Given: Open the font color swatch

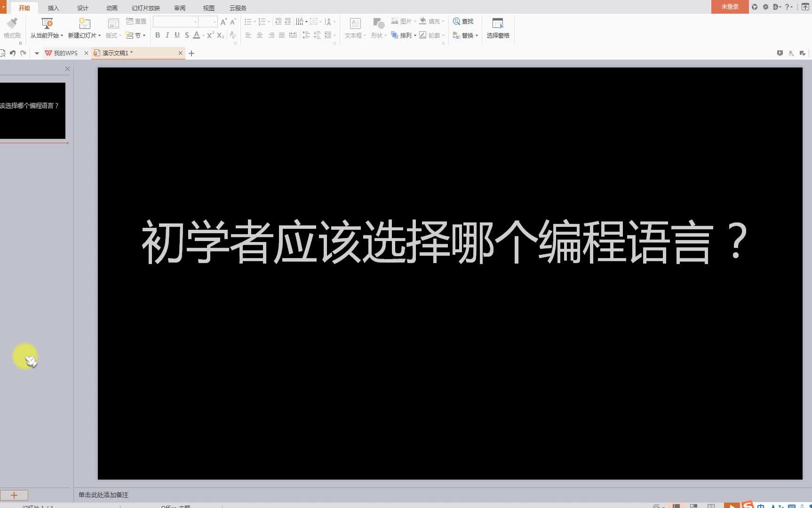Looking at the screenshot, I should (x=196, y=35).
